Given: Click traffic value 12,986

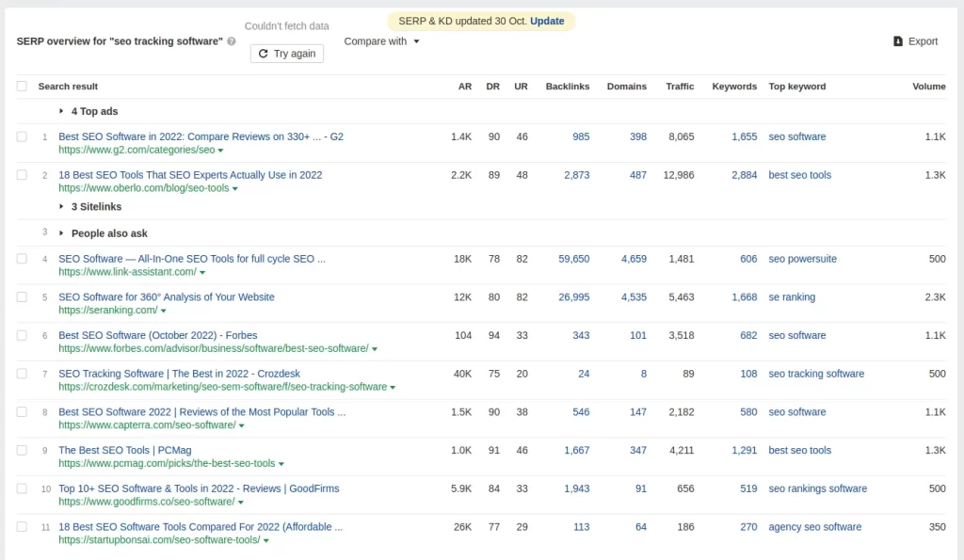Looking at the screenshot, I should [679, 174].
